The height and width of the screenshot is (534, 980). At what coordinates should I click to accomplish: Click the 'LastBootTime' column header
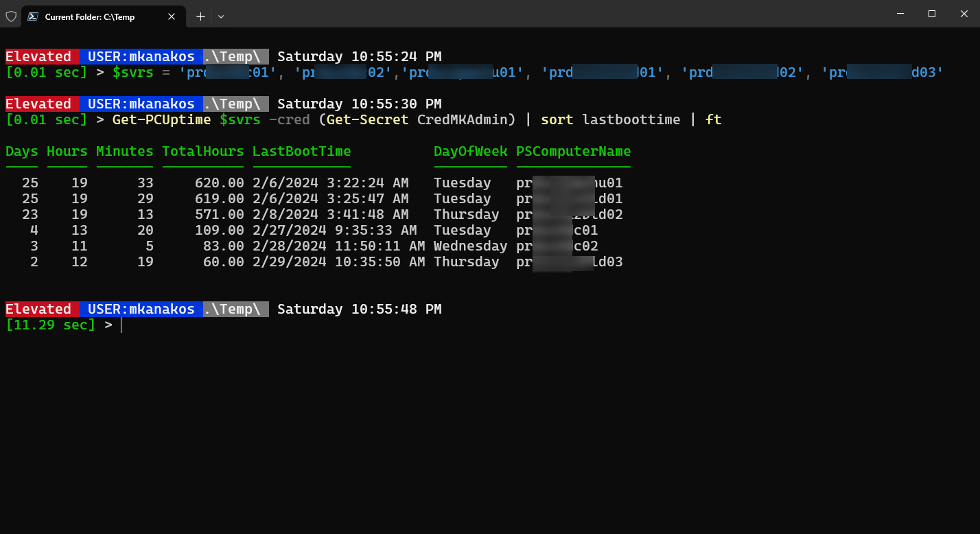(x=301, y=152)
